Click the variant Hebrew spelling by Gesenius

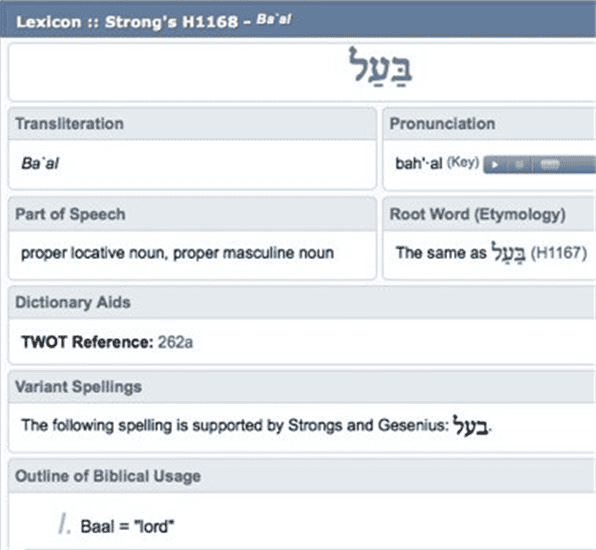(471, 425)
